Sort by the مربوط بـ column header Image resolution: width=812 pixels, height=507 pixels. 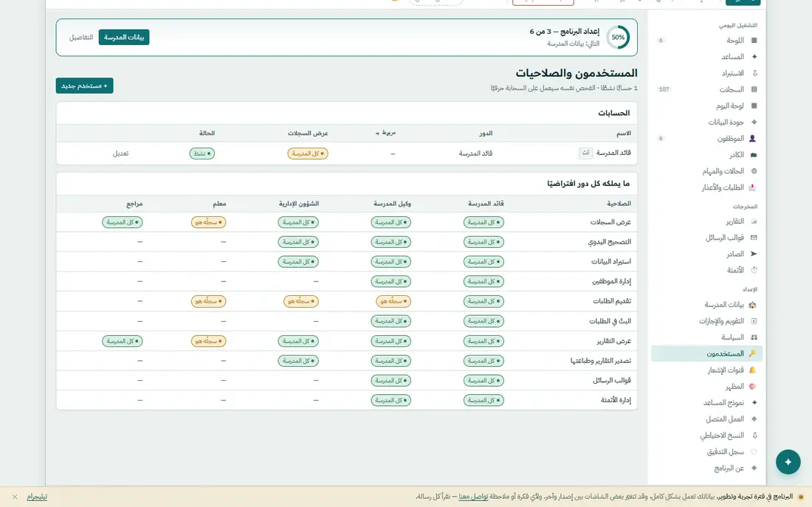[386, 133]
